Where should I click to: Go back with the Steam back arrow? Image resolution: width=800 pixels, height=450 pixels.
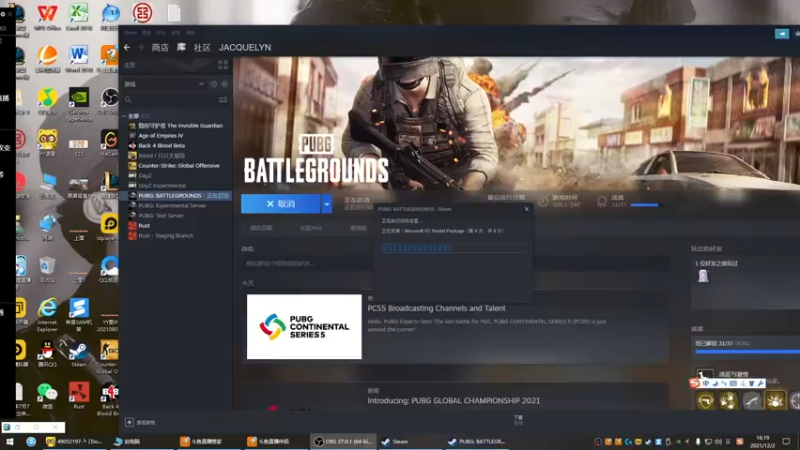[127, 47]
